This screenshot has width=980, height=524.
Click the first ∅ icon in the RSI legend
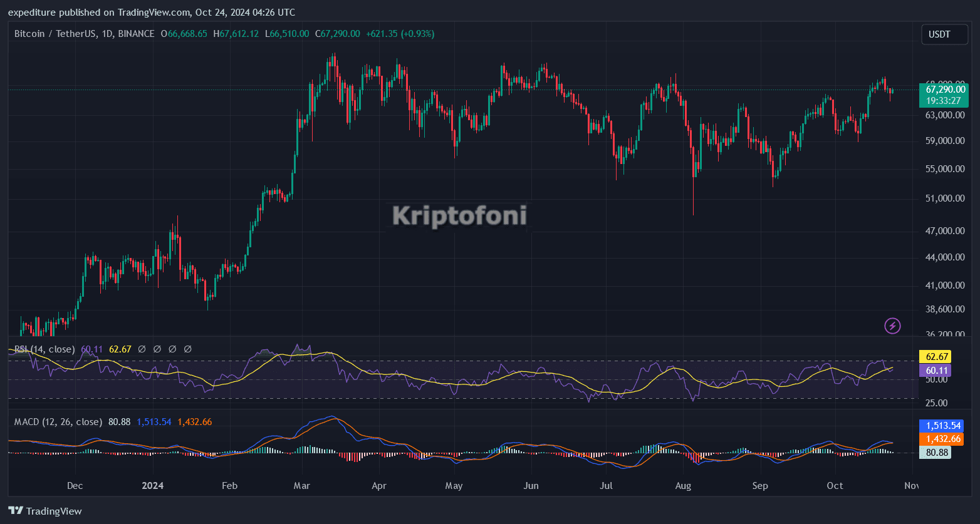(141, 349)
